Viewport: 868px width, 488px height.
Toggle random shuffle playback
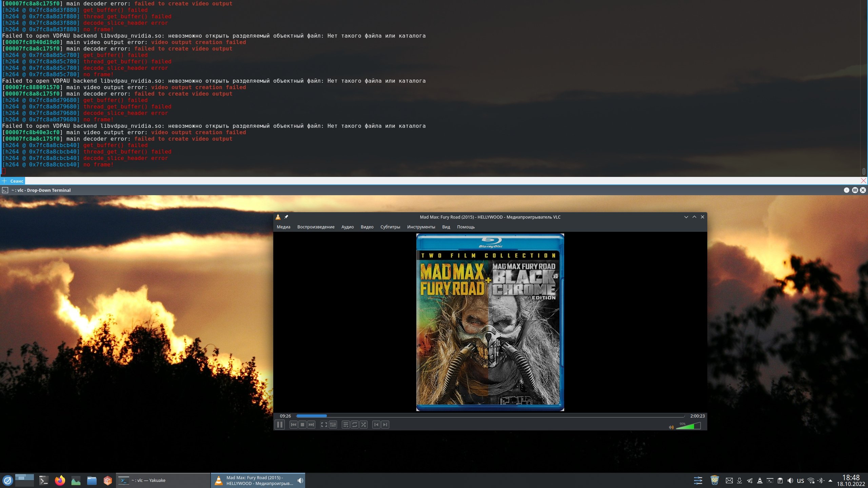363,425
